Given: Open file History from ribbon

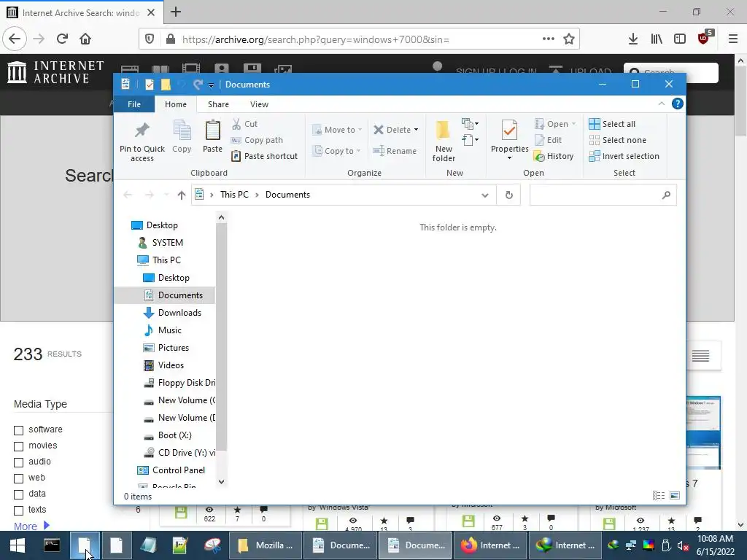Looking at the screenshot, I should (x=554, y=156).
